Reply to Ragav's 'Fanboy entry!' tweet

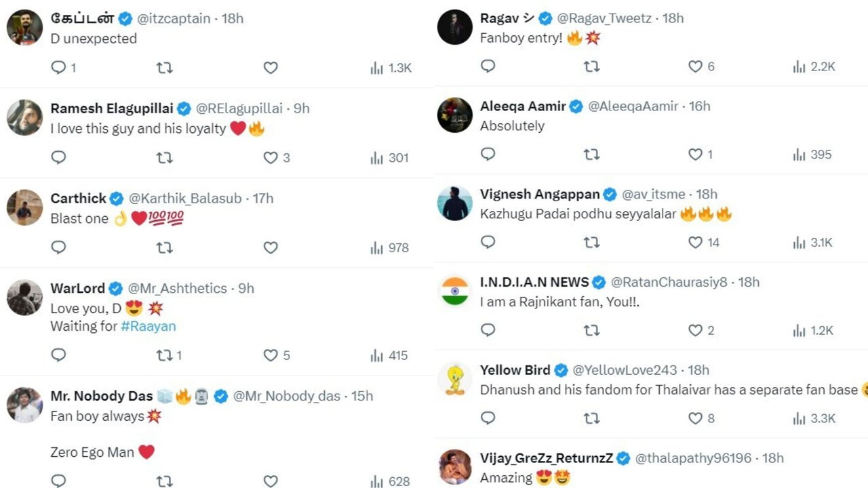(x=488, y=66)
